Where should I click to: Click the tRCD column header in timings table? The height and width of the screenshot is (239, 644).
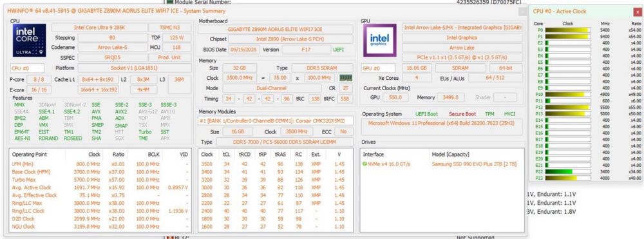244,155
